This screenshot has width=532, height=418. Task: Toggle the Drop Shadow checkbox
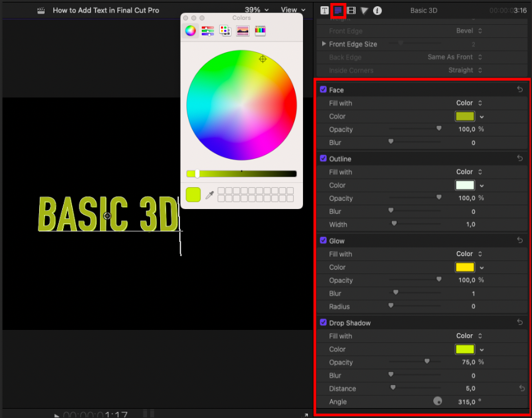coord(323,322)
